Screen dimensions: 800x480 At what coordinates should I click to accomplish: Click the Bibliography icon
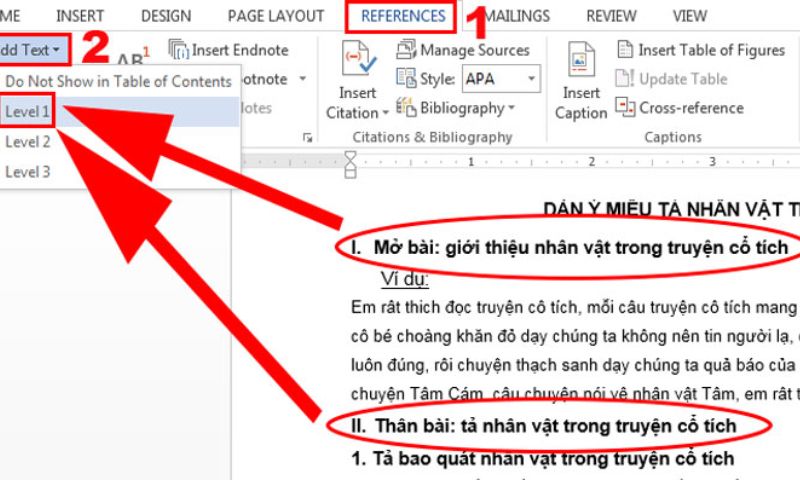406,107
